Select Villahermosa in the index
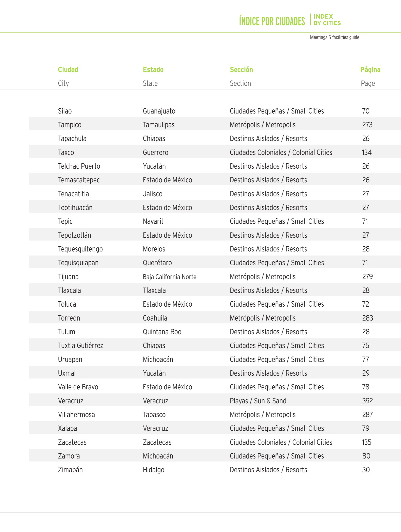The image size is (401, 532). point(76,415)
